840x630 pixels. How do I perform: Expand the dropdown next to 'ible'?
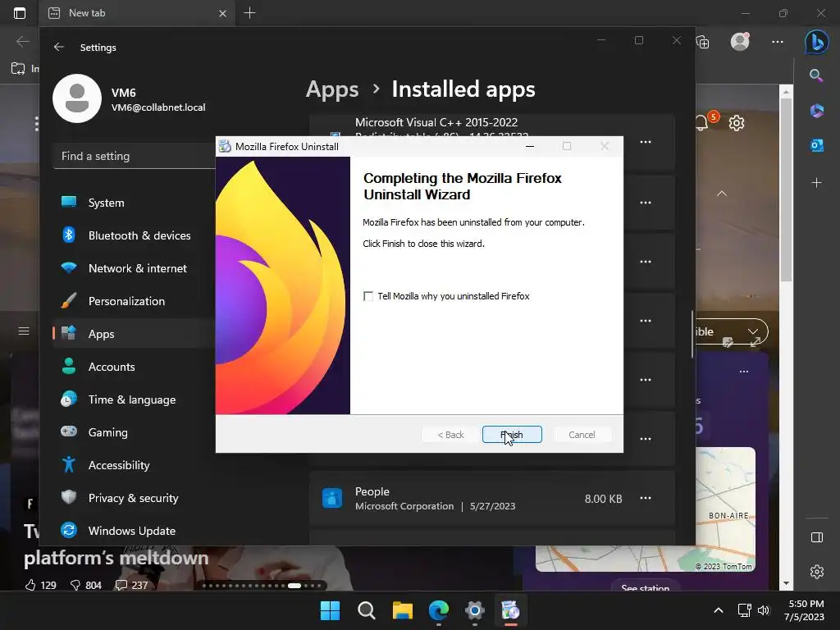click(753, 331)
